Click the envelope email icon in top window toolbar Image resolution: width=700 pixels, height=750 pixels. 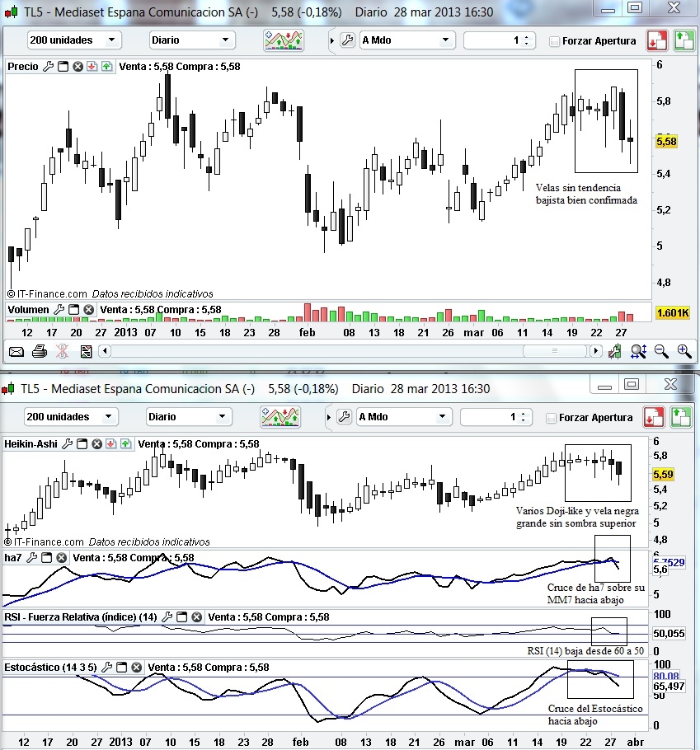(x=16, y=352)
